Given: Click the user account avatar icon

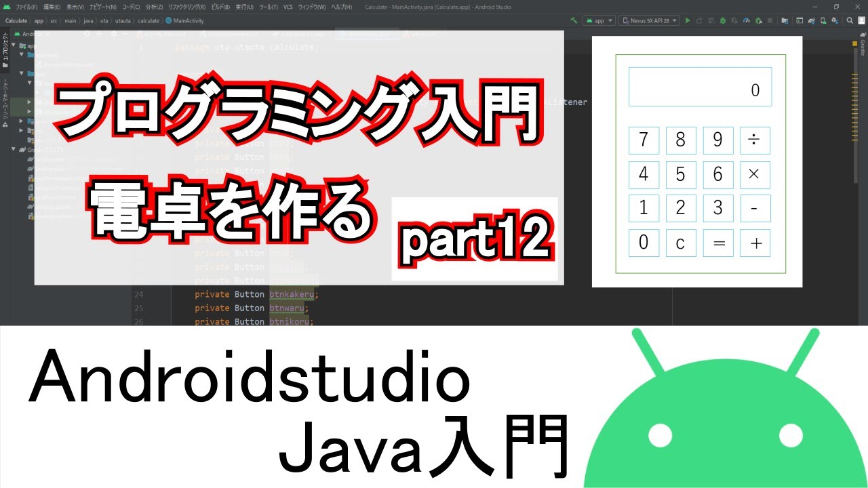Looking at the screenshot, I should click(x=861, y=20).
